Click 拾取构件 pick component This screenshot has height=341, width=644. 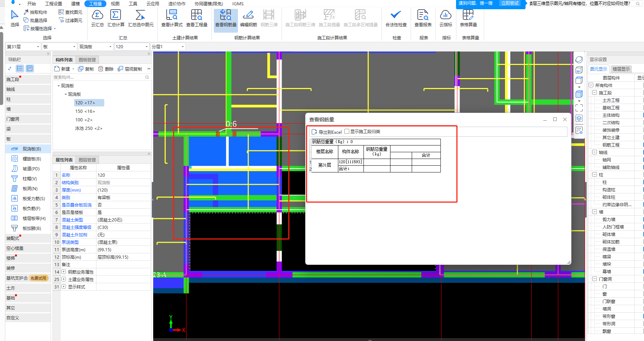[35, 12]
